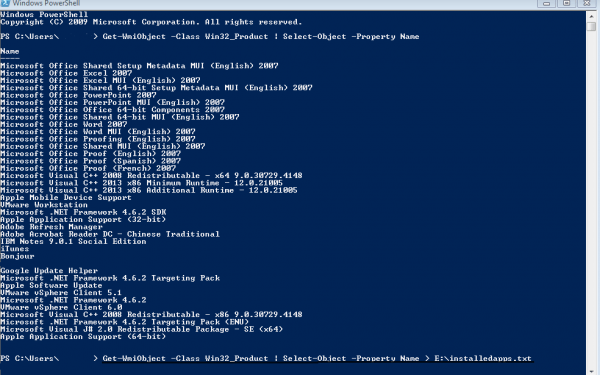Click the 'Adobe Refresh Manager' output line

click(x=51, y=227)
